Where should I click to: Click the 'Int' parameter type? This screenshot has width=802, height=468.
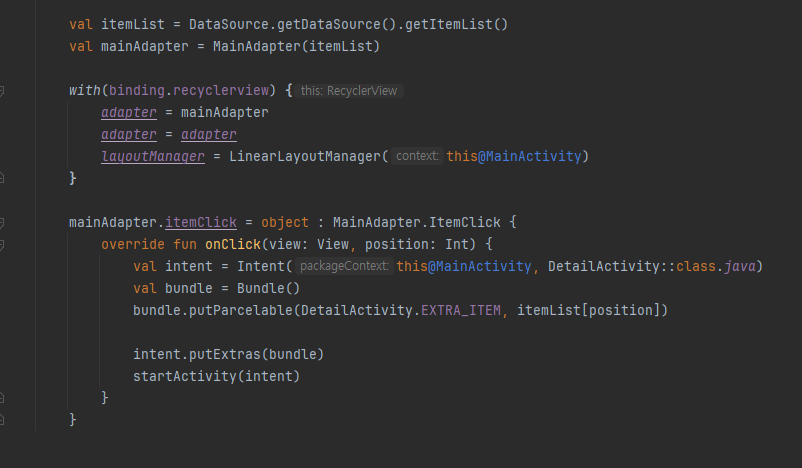(x=457, y=244)
